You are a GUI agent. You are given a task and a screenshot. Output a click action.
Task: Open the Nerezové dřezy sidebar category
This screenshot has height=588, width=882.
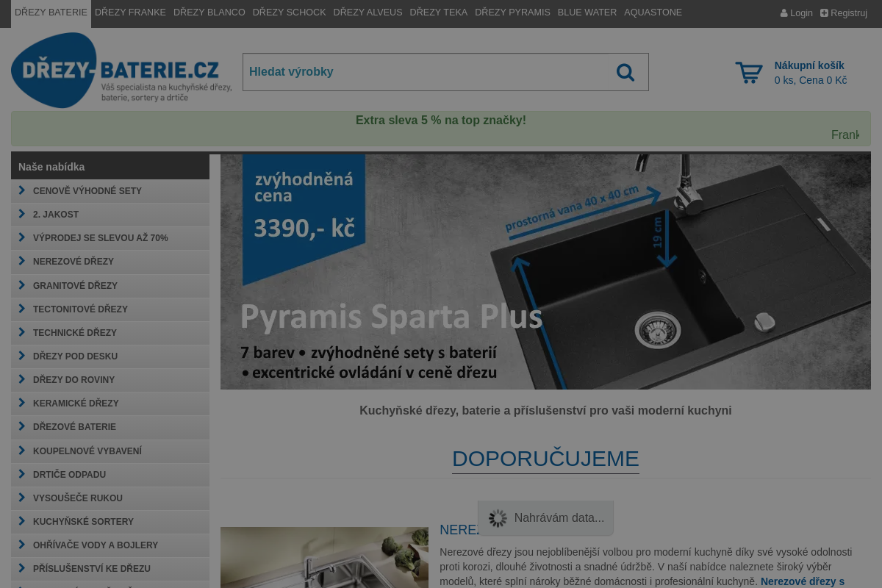pyautogui.click(x=110, y=262)
